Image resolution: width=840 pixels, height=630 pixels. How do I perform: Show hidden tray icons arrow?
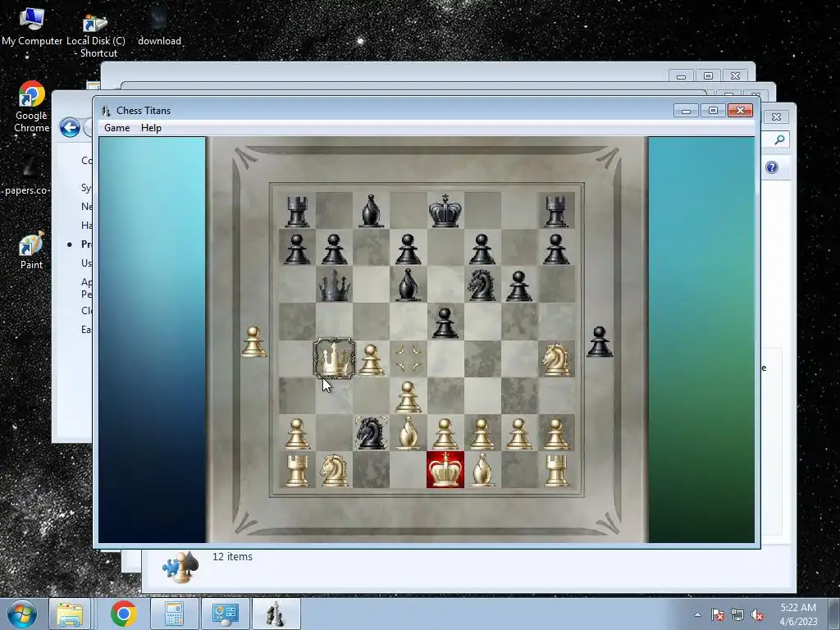[x=697, y=614]
